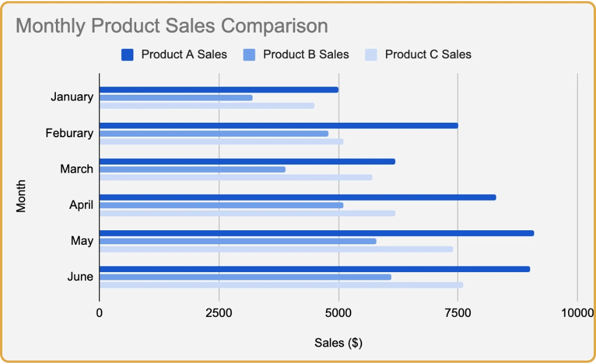Click the "Feburary" axis label
The image size is (596, 364).
[69, 133]
